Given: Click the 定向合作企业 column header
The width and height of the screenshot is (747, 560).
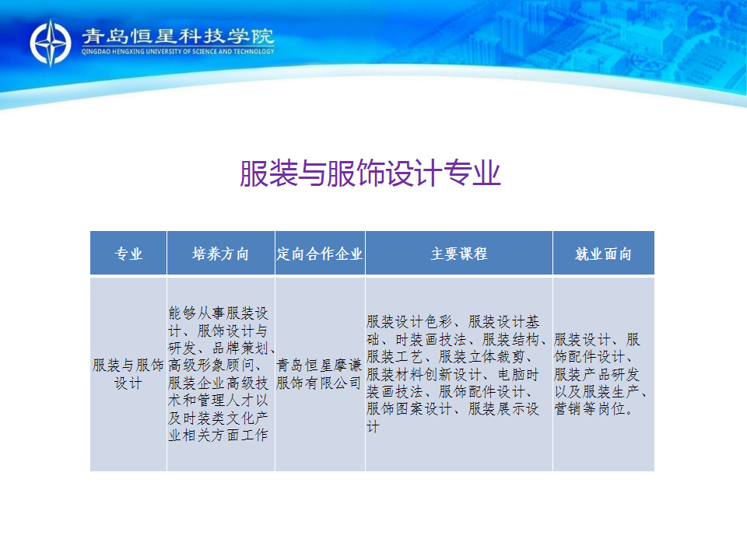Looking at the screenshot, I should coord(320,254).
